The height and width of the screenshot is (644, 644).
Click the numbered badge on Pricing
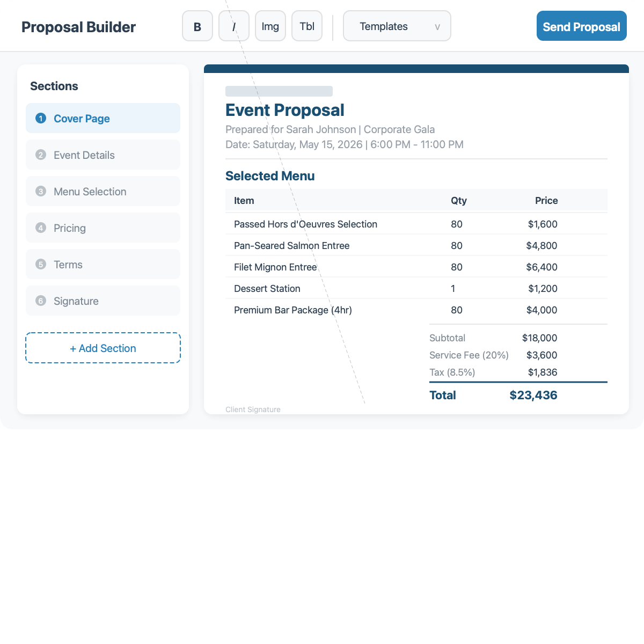[41, 228]
